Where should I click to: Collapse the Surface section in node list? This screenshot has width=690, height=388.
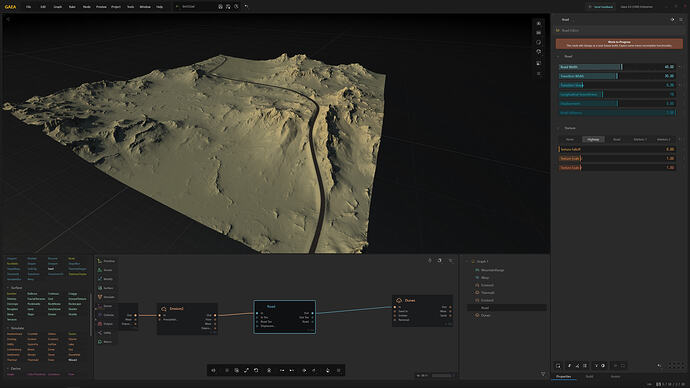(x=7, y=288)
